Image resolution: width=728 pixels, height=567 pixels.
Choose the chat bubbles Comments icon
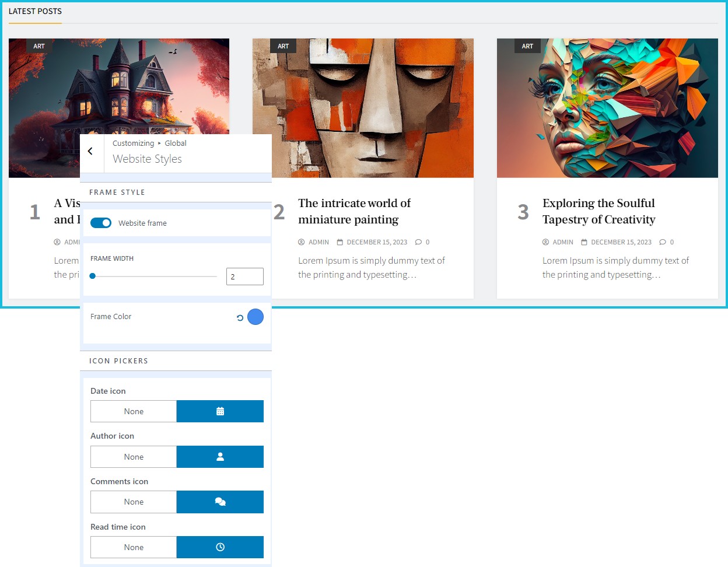pyautogui.click(x=220, y=502)
